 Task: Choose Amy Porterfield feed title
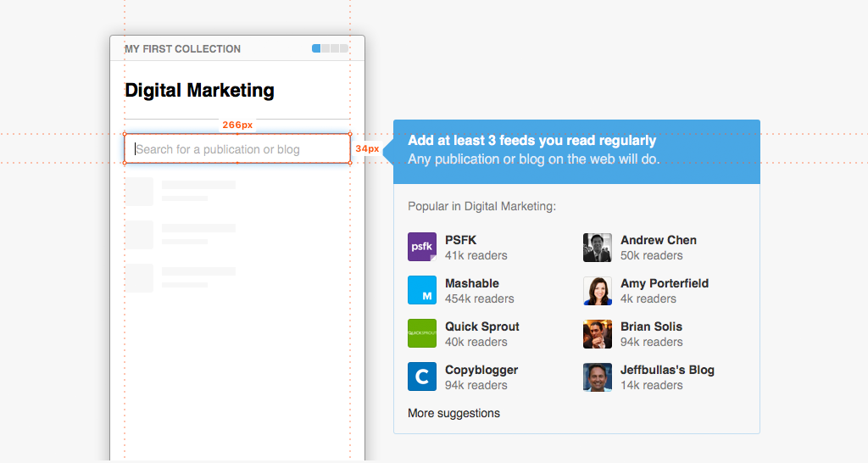coord(665,283)
